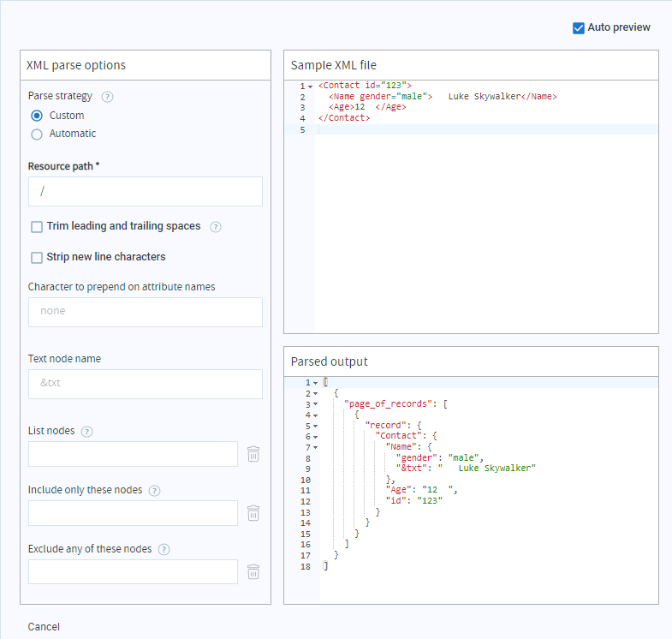Delete the Include only these nodes entry
The height and width of the screenshot is (639, 672).
tap(253, 513)
